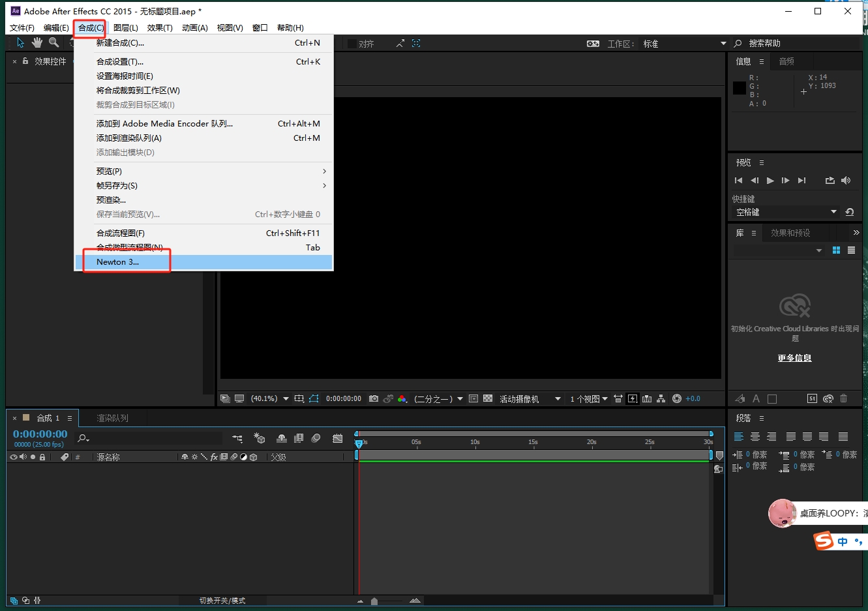Click the 更多信息 link in library panel

pyautogui.click(x=794, y=358)
